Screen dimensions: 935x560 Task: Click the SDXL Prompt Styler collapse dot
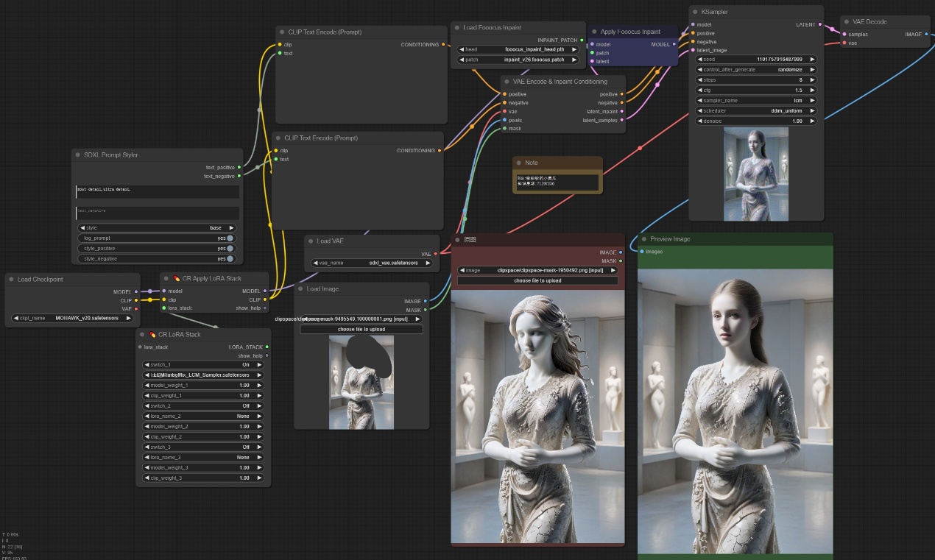click(x=77, y=155)
